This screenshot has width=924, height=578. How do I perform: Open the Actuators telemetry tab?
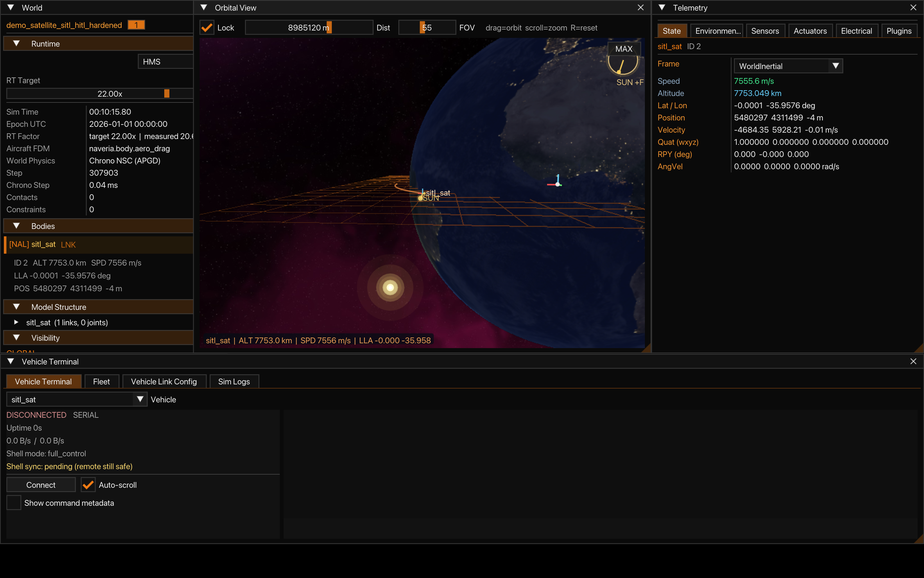click(x=810, y=31)
